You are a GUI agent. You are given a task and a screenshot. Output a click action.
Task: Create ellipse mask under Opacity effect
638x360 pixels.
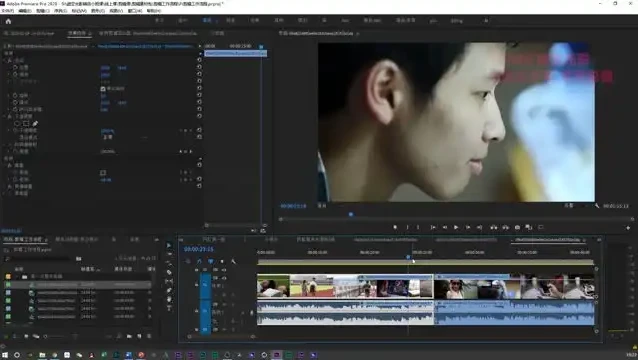point(17,123)
